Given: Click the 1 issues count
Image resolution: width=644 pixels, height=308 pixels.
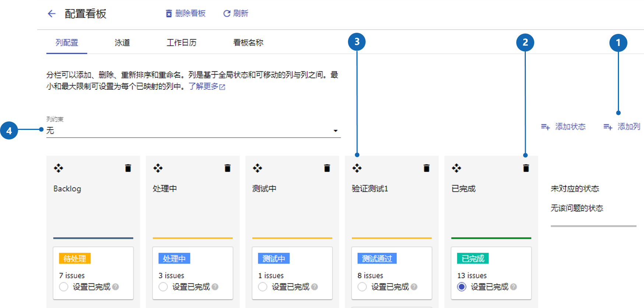Looking at the screenshot, I should point(271,276).
